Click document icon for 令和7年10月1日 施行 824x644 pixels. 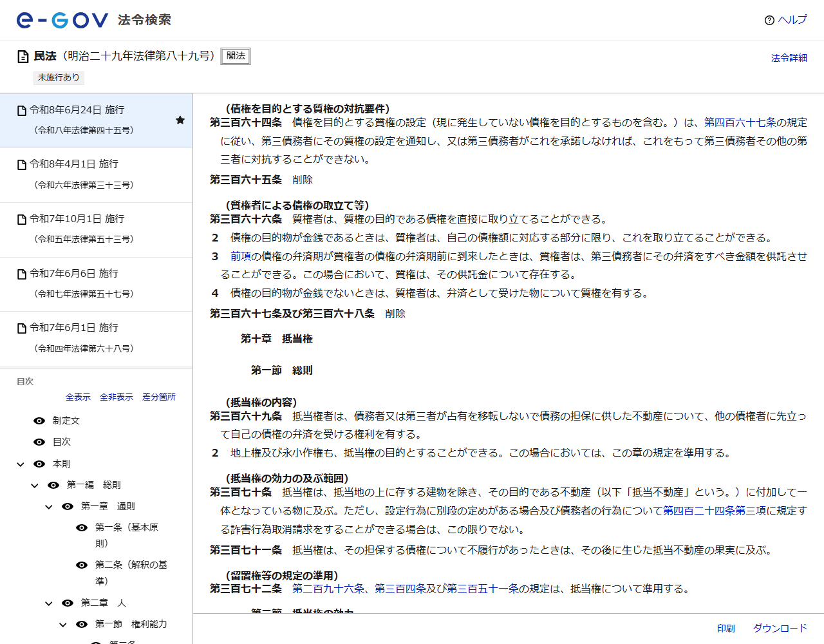click(x=22, y=220)
